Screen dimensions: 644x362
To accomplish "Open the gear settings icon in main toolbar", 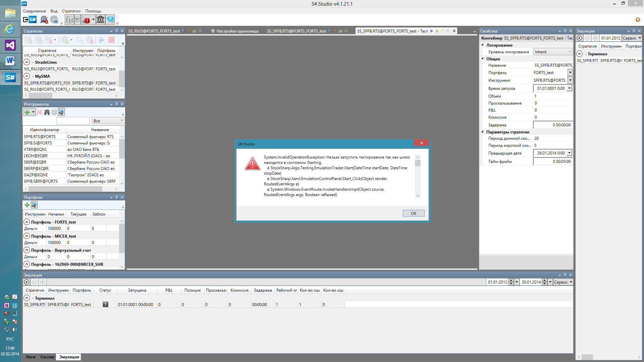I will click(54, 19).
